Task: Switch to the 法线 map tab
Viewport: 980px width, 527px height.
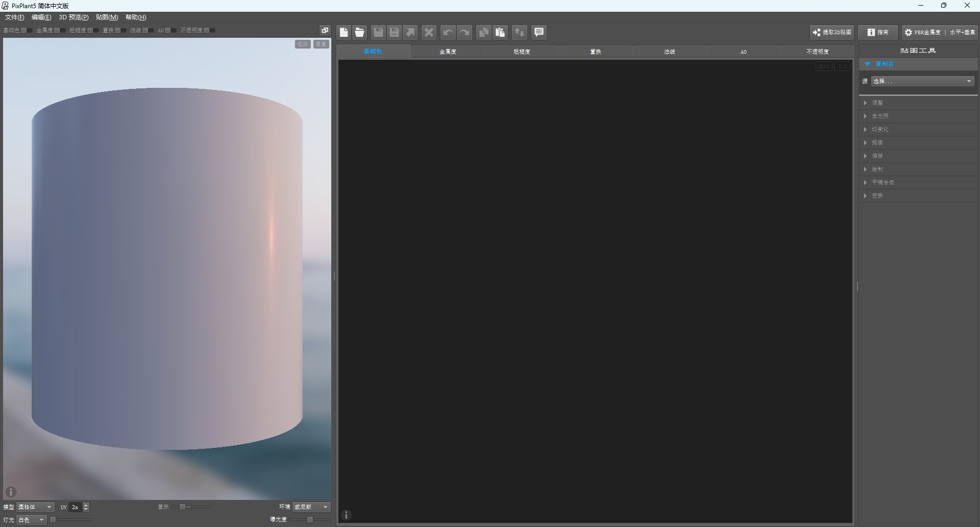Action: click(669, 52)
